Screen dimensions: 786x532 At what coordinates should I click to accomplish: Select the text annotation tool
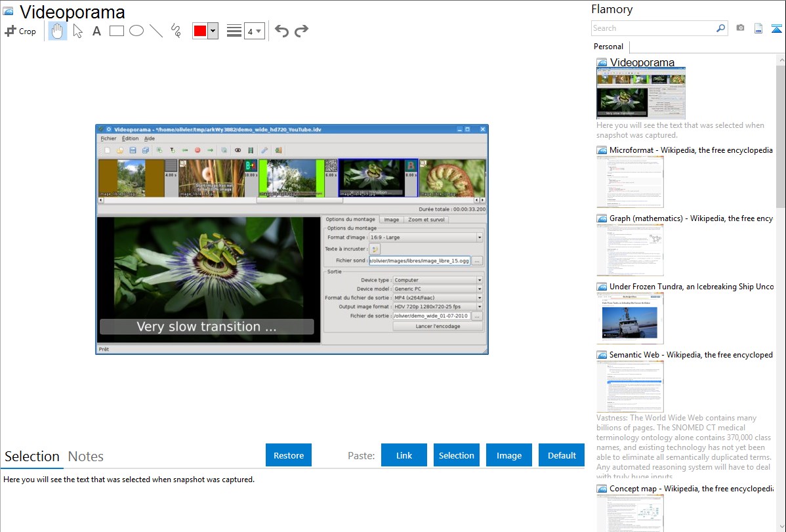[x=96, y=31]
